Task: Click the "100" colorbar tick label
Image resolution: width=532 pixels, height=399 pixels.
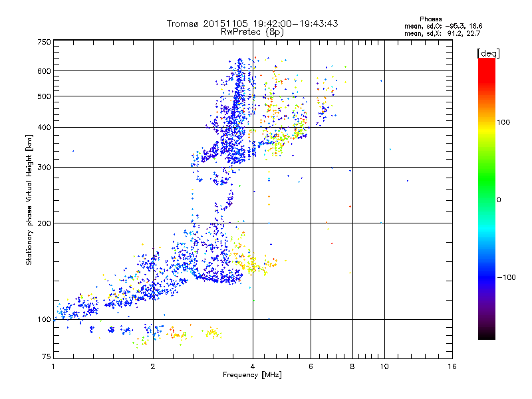Action: pyautogui.click(x=503, y=122)
